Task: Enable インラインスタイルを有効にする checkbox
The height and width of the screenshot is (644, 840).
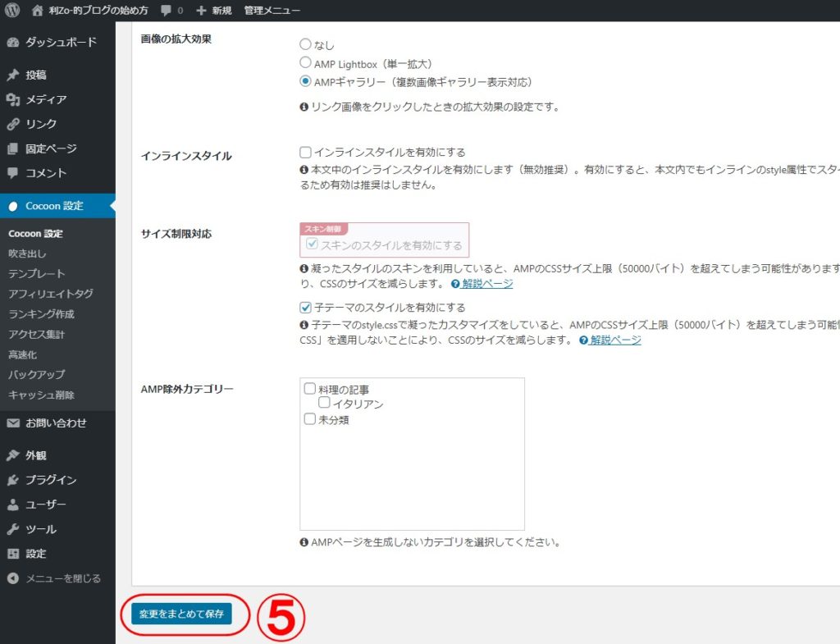Action: [x=306, y=152]
